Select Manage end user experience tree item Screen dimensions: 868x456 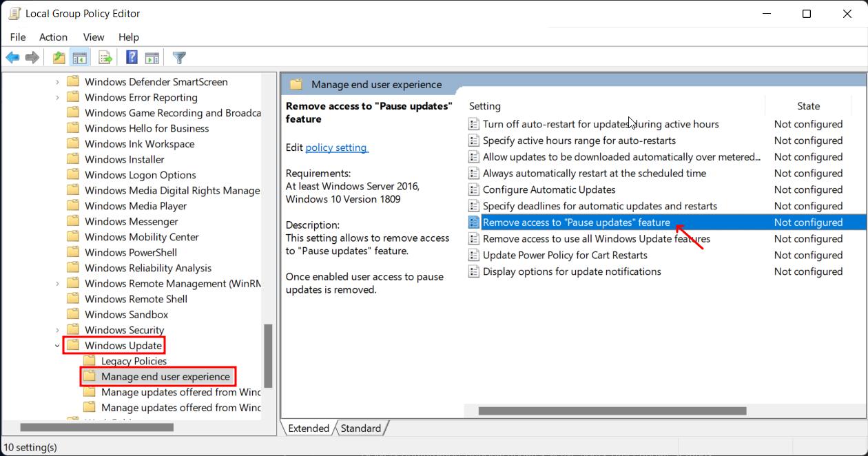point(165,377)
